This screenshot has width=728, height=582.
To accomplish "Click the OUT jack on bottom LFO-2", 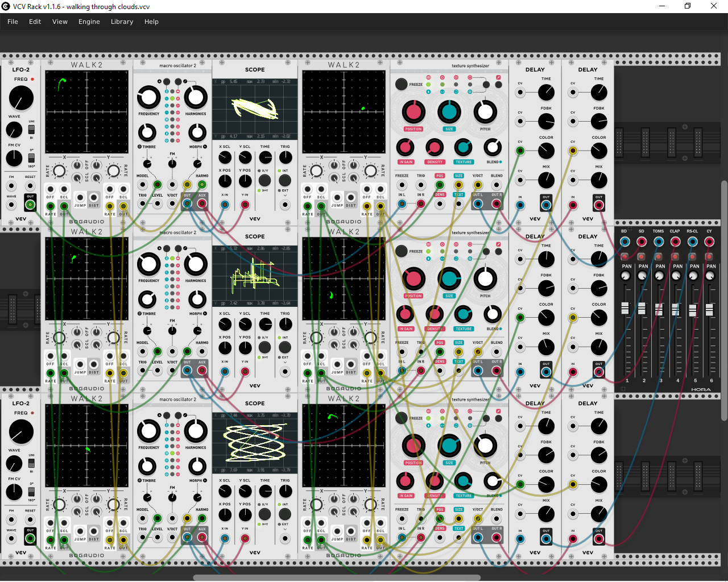I will pyautogui.click(x=30, y=538).
